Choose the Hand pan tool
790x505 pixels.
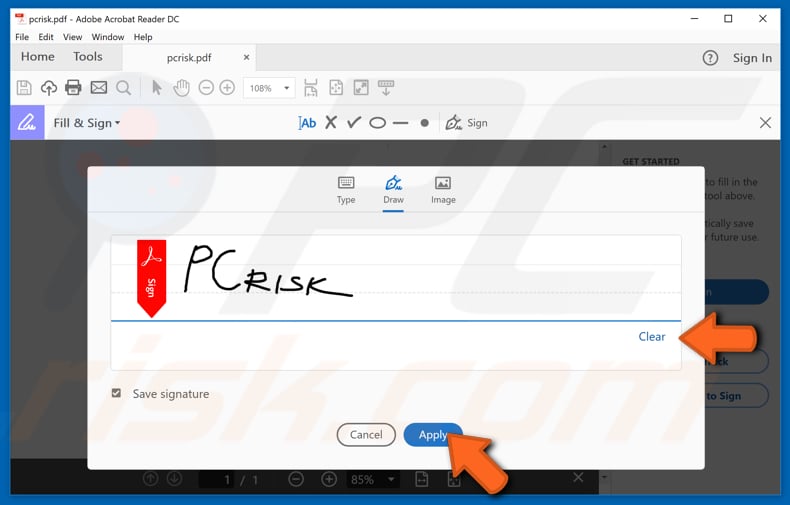click(181, 88)
